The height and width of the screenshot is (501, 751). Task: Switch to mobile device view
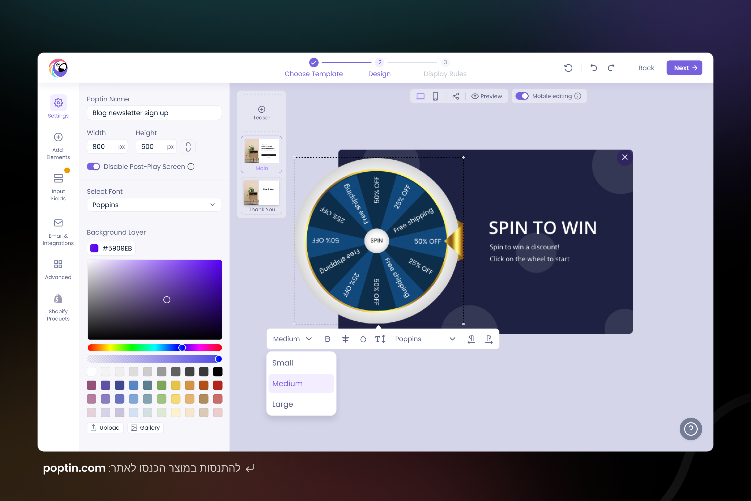coord(435,96)
